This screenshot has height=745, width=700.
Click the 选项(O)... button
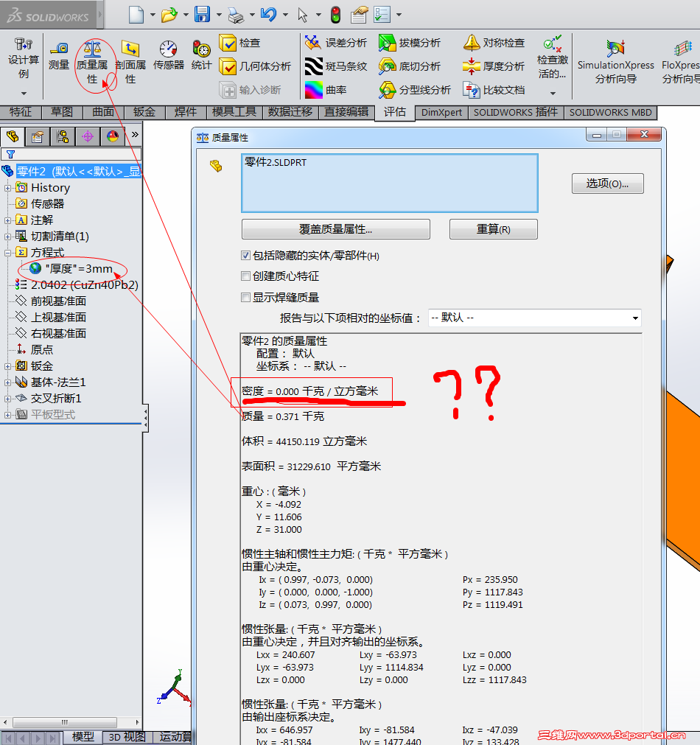[607, 183]
